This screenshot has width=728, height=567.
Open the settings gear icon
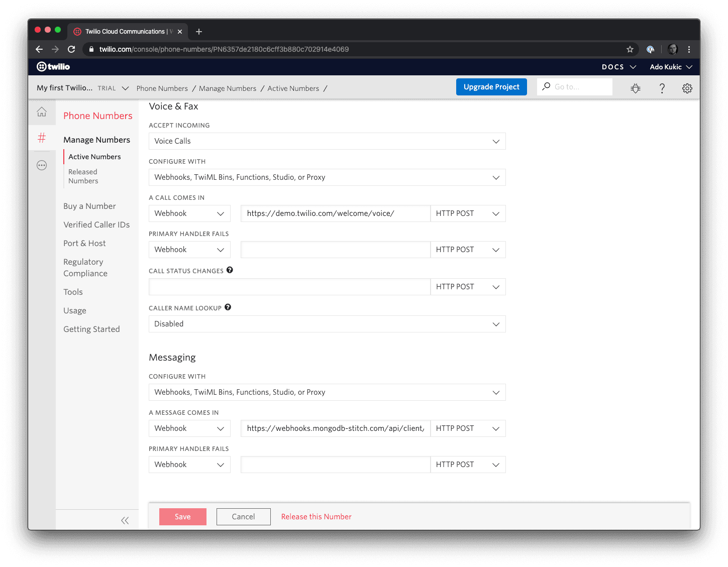(687, 88)
